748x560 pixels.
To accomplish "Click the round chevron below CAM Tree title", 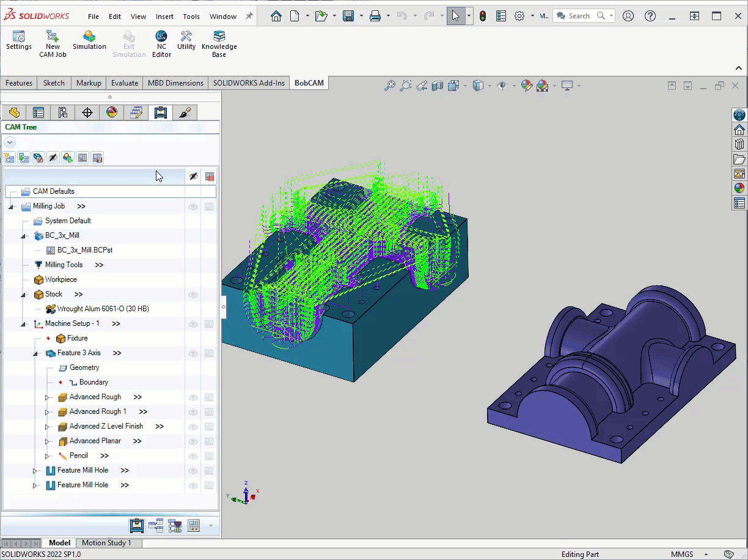I will 9,142.
